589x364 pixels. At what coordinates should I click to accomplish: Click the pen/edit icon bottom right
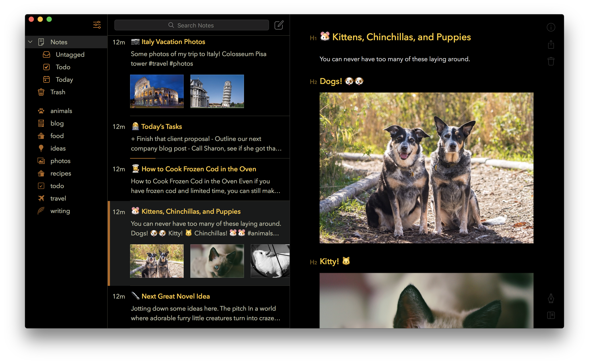click(551, 298)
